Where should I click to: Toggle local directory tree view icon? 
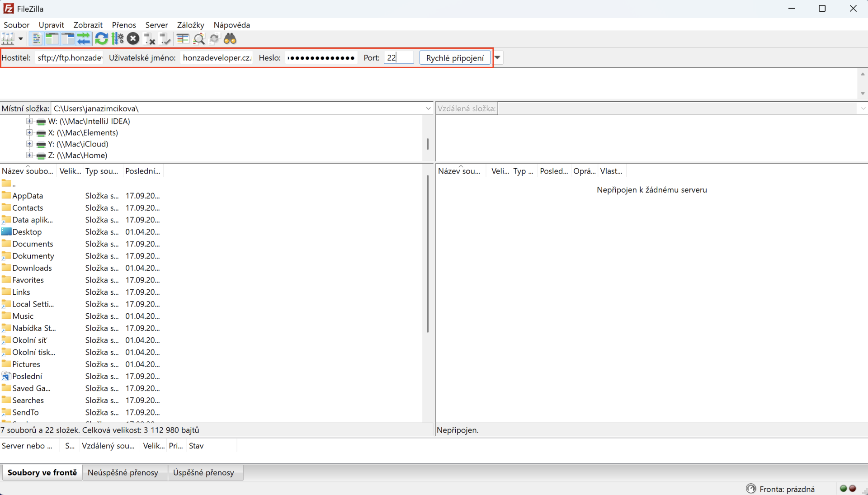pyautogui.click(x=52, y=39)
